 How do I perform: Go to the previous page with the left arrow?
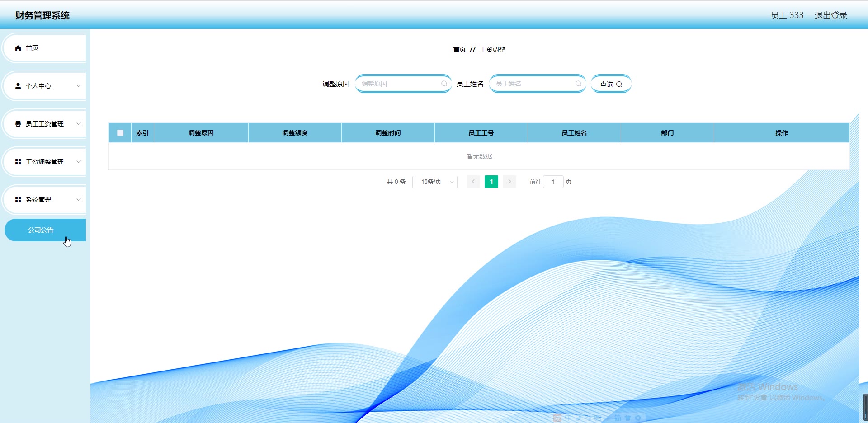tap(473, 182)
